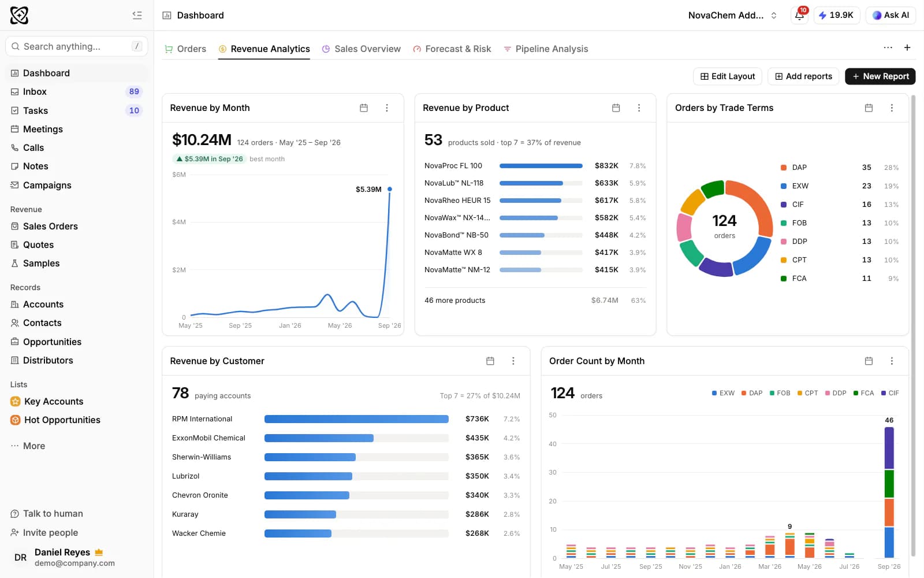The image size is (924, 578).
Task: Switch to Sales Overview tab
Action: point(362,49)
